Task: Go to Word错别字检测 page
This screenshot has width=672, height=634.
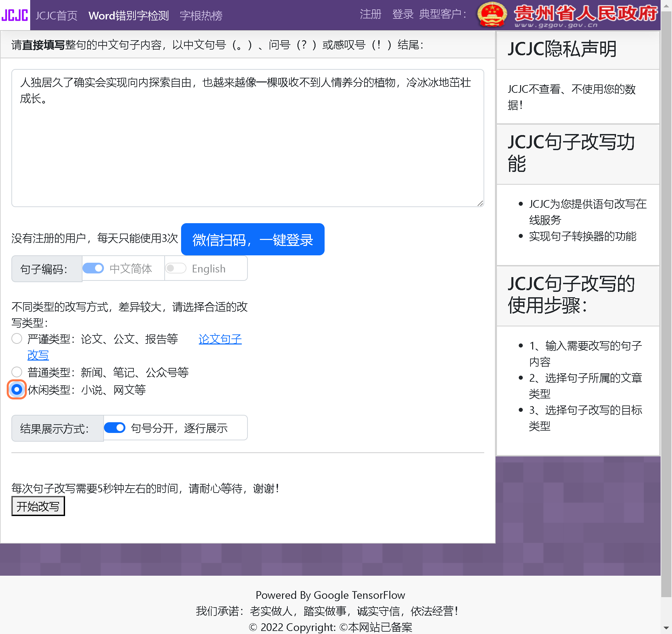Action: tap(128, 15)
